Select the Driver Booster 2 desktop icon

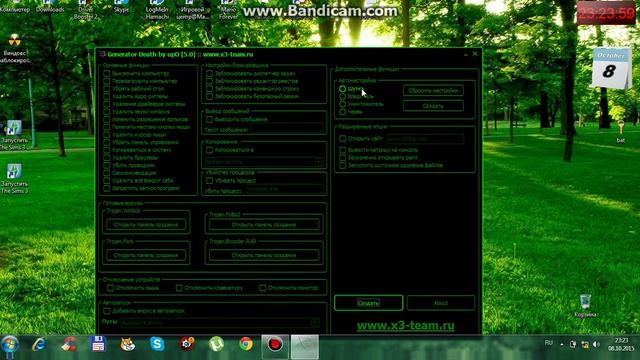tap(86, 9)
